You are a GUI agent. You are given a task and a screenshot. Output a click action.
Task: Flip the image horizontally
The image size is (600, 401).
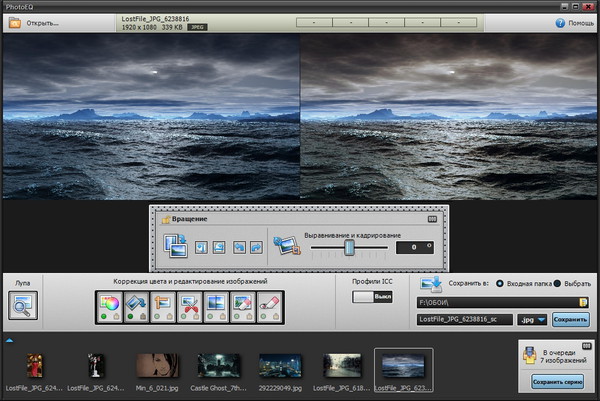201,247
